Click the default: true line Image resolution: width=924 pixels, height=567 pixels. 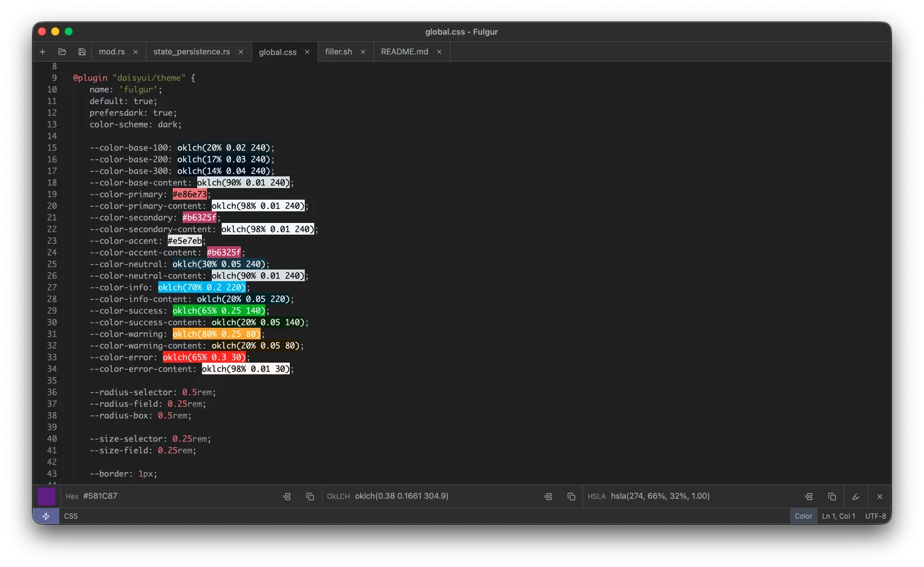(123, 101)
